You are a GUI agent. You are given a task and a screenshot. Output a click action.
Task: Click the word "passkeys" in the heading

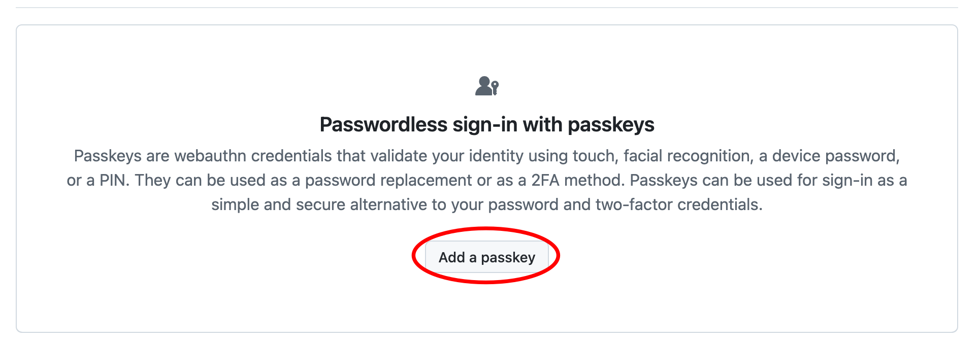(611, 125)
